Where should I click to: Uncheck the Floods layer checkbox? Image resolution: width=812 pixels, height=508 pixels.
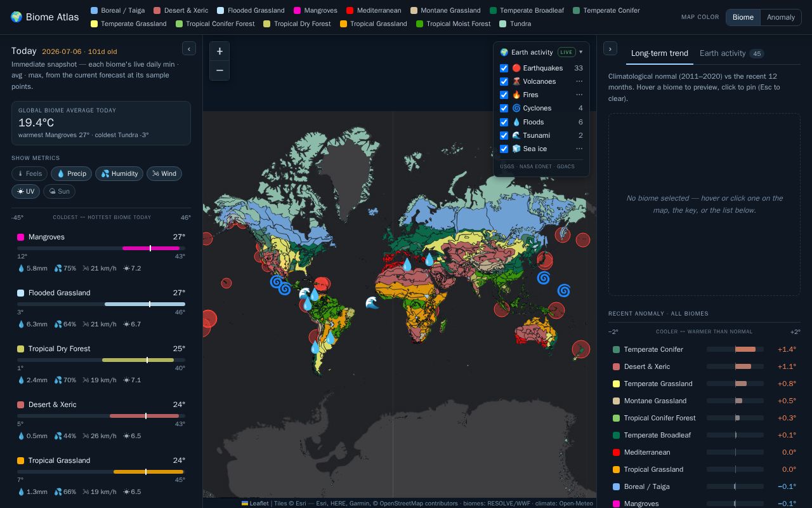(504, 122)
